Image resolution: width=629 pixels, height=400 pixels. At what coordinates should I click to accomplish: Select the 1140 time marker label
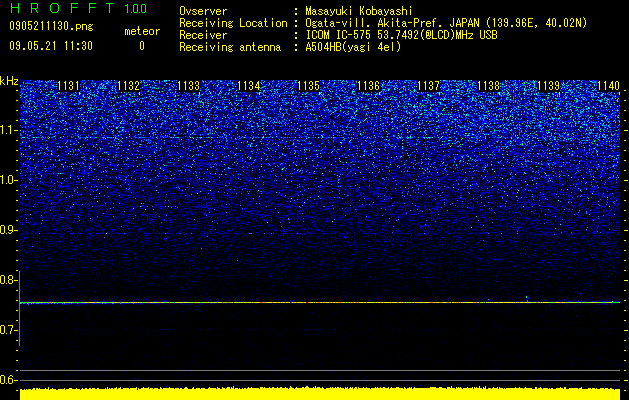(x=609, y=86)
